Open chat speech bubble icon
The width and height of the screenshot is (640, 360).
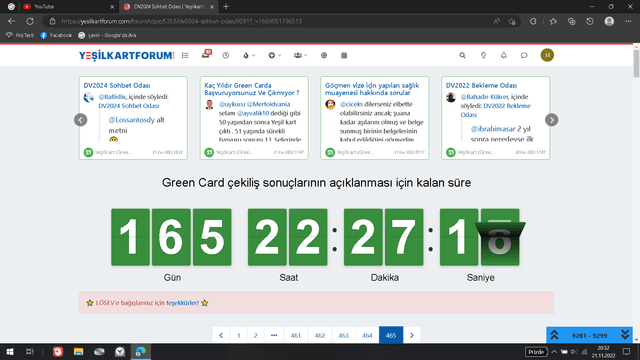tap(524, 55)
